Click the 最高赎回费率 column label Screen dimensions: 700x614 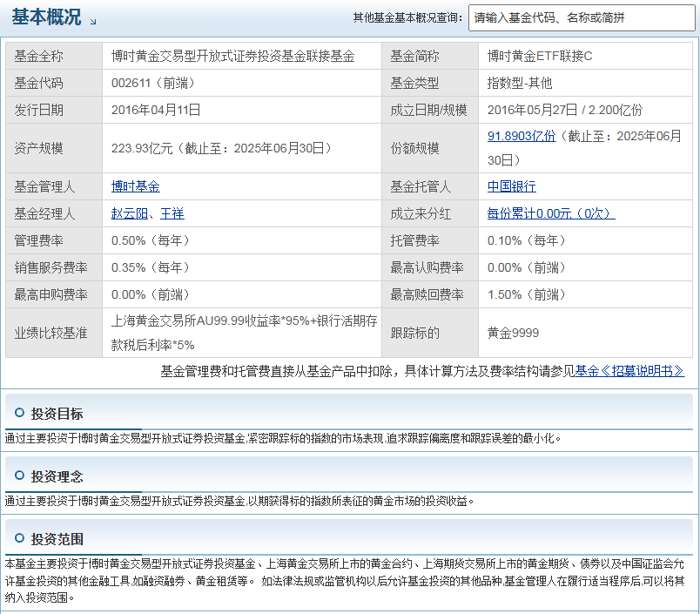coord(427,294)
